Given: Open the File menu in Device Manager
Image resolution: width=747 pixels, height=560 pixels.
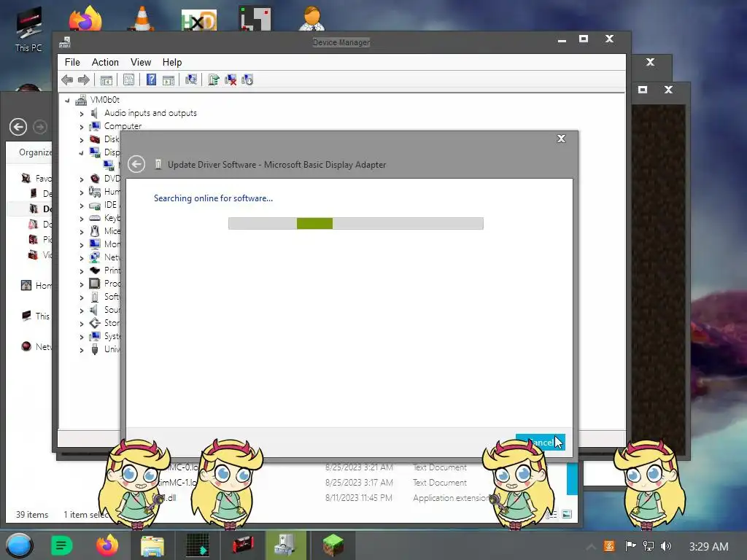Looking at the screenshot, I should pyautogui.click(x=72, y=63).
